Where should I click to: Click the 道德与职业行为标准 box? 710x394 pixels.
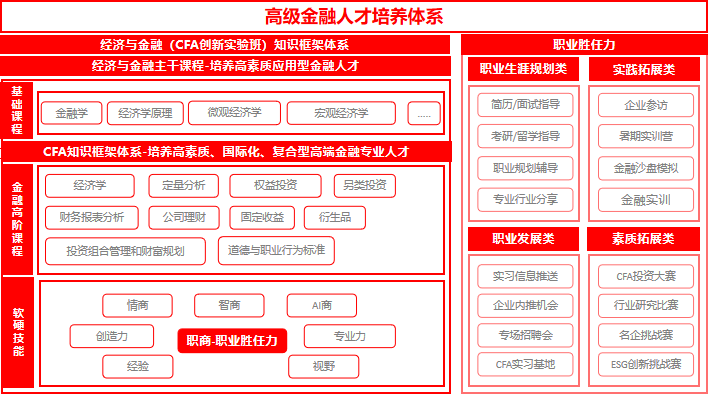click(276, 250)
